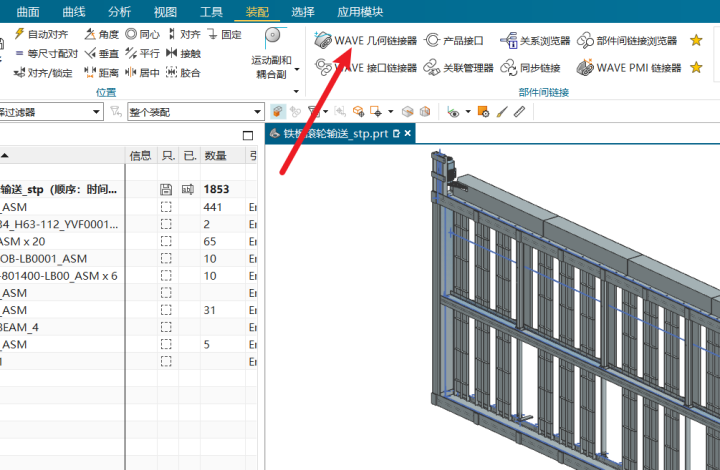The height and width of the screenshot is (470, 720).
Task: Toggle the box in the 65-count row
Action: click(167, 241)
